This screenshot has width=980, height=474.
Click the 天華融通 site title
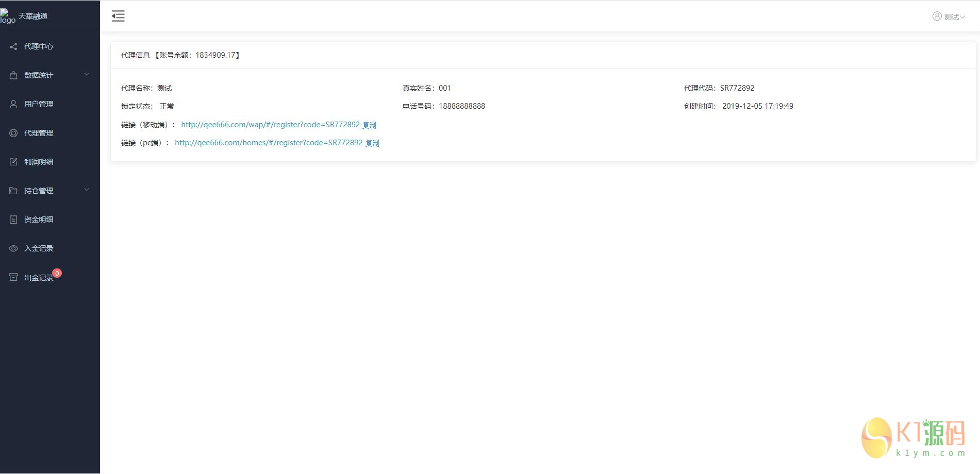[33, 16]
